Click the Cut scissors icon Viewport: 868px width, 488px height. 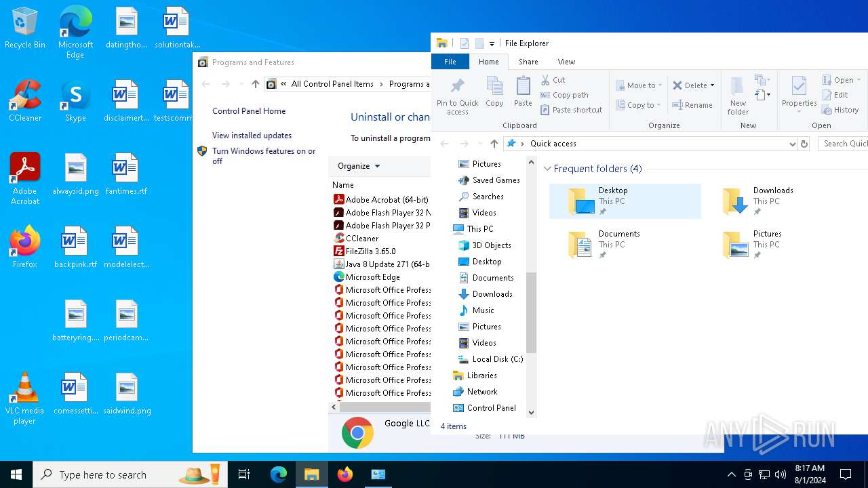pos(546,80)
